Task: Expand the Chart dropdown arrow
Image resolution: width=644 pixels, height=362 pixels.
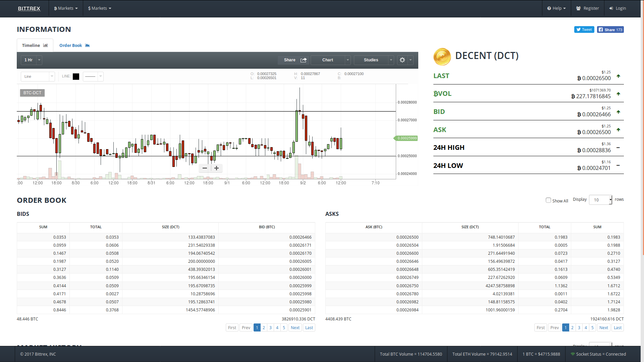Action: click(x=348, y=60)
